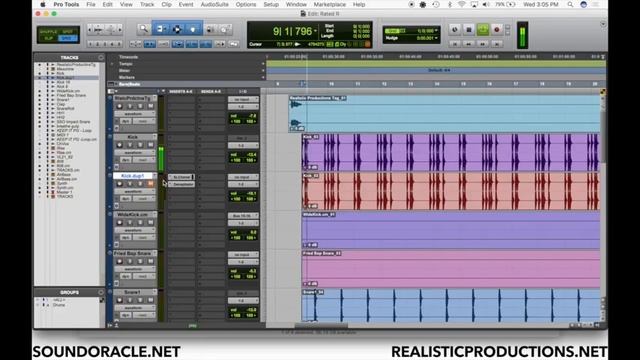The image size is (640, 360).
Task: Click the Fast Forward transport button
Action: pyautogui.click(x=483, y=43)
